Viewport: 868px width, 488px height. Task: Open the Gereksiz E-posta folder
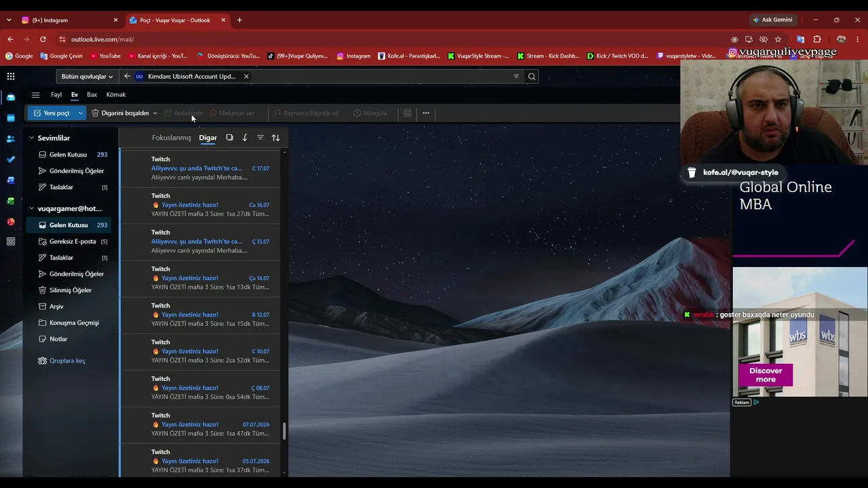tap(71, 241)
